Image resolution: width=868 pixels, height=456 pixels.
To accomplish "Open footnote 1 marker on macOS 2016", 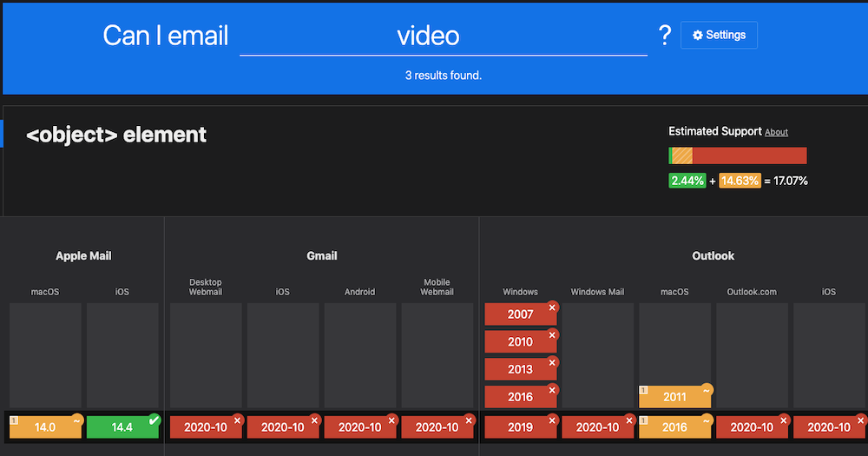I will tap(643, 420).
